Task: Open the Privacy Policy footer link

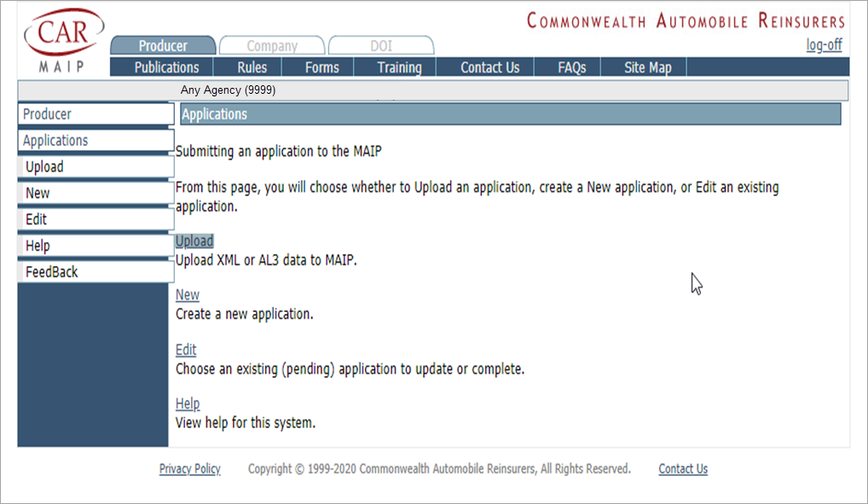Action: (x=189, y=469)
